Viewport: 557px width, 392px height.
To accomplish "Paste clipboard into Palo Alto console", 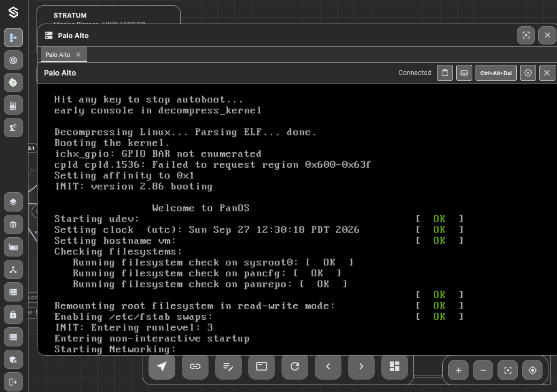I will tap(445, 73).
